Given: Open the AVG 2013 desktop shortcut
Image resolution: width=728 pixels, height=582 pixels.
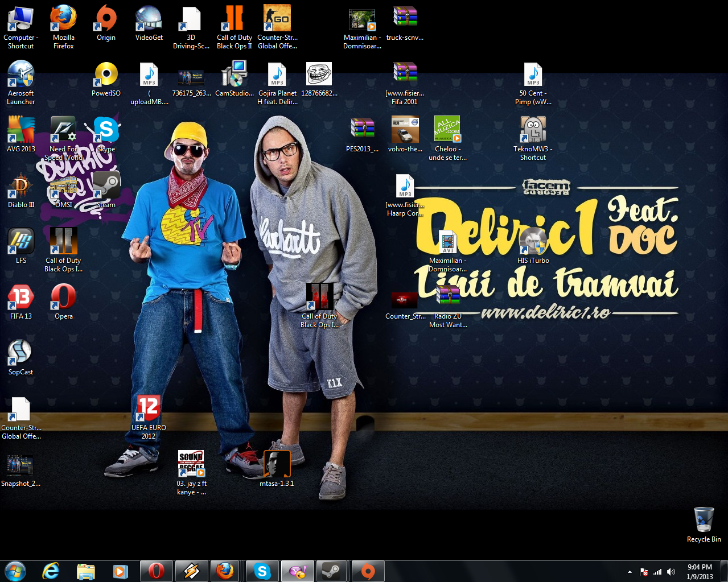Looking at the screenshot, I should (20, 134).
